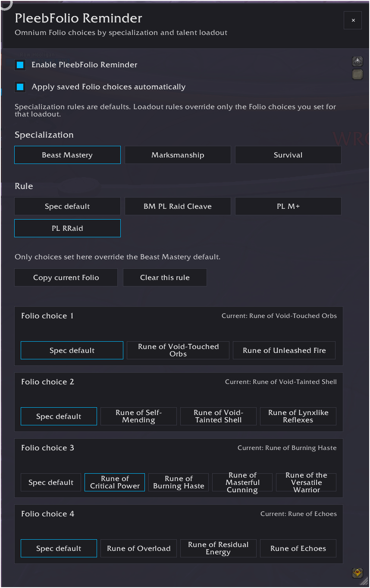Set Folio choice 4 to Spec default
This screenshot has width=370, height=588.
pyautogui.click(x=59, y=548)
